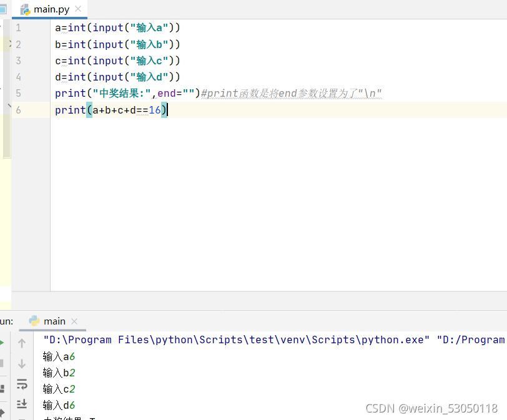507x420 pixels.
Task: Pin the run console tab
Action: [x=2, y=411]
